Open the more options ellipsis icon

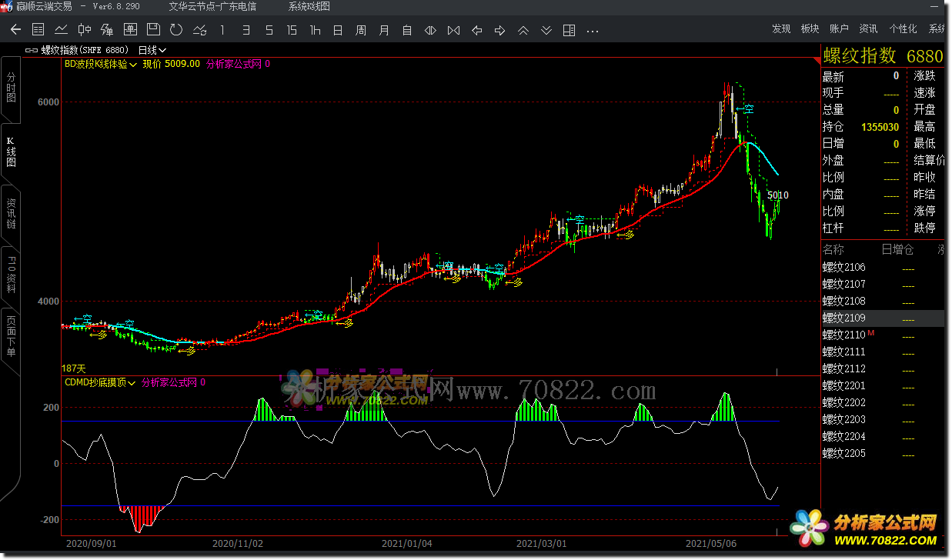click(592, 31)
